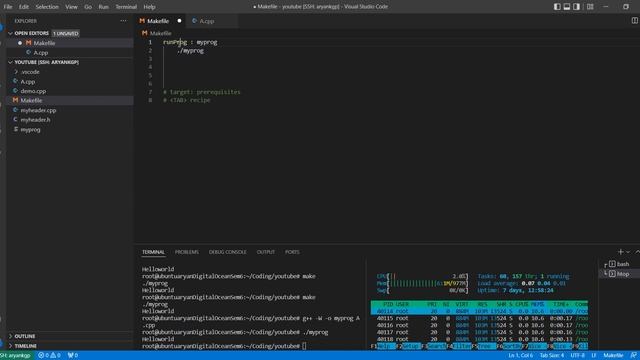Change the UTF-8 file encoding
The width and height of the screenshot is (640, 360).
(x=578, y=356)
